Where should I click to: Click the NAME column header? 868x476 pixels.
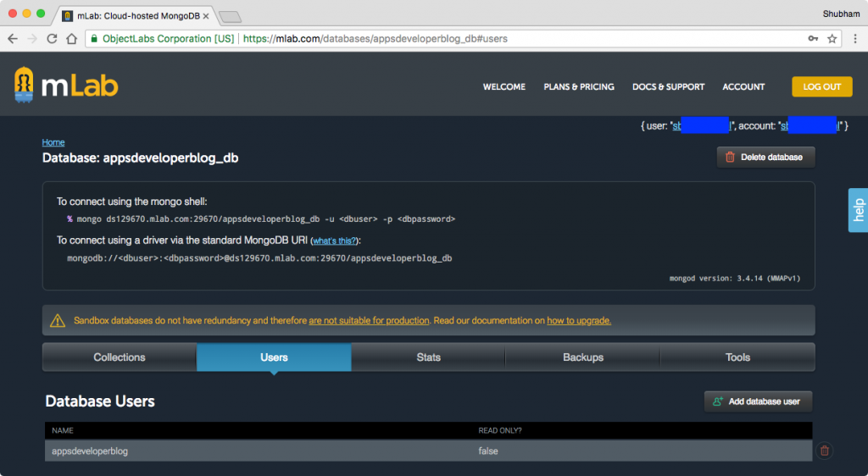(x=63, y=430)
